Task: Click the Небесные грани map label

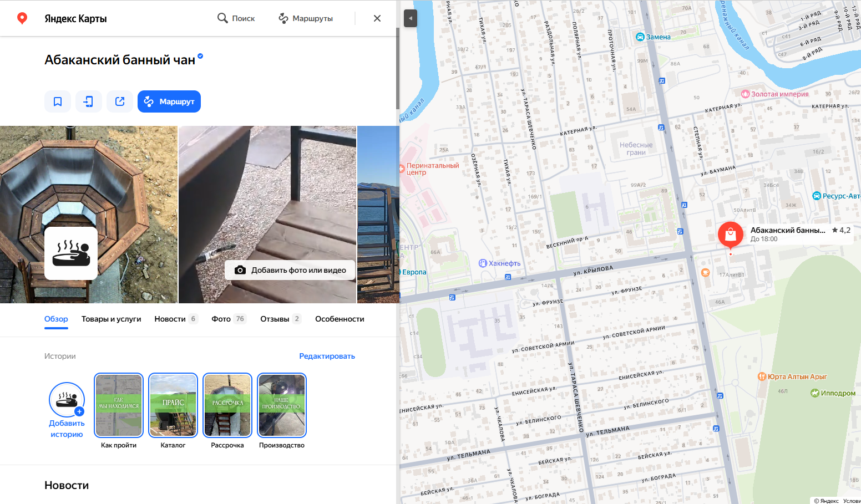Action: coord(636,149)
